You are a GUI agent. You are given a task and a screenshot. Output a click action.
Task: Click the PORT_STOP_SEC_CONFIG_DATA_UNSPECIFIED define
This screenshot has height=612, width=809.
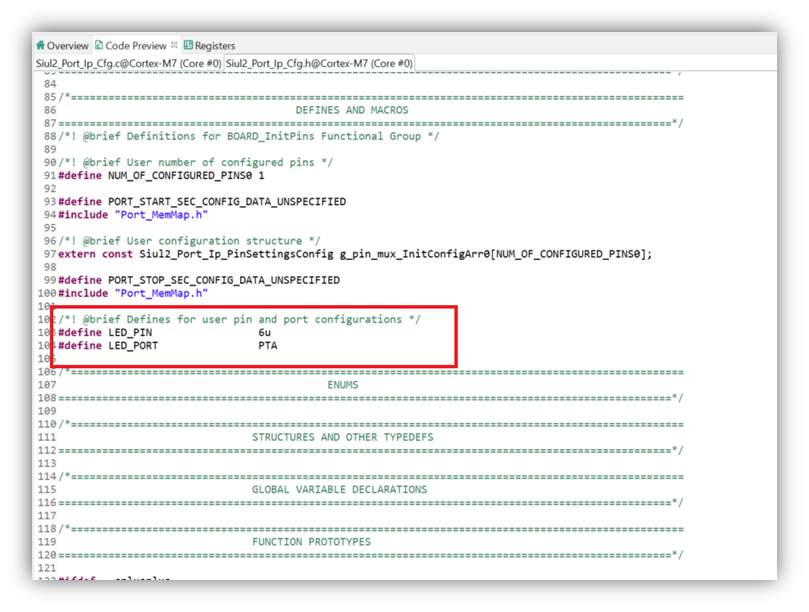199,280
